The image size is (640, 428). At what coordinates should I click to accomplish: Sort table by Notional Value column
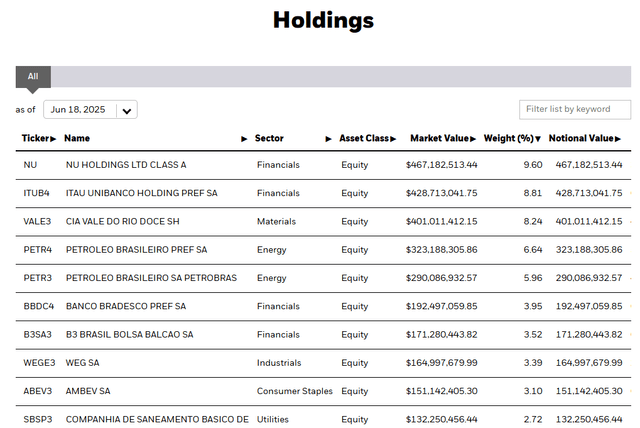click(584, 138)
